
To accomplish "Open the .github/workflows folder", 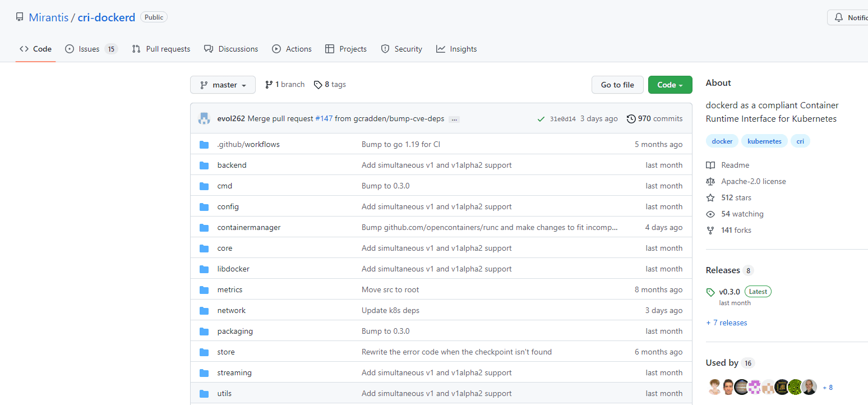I will (248, 144).
